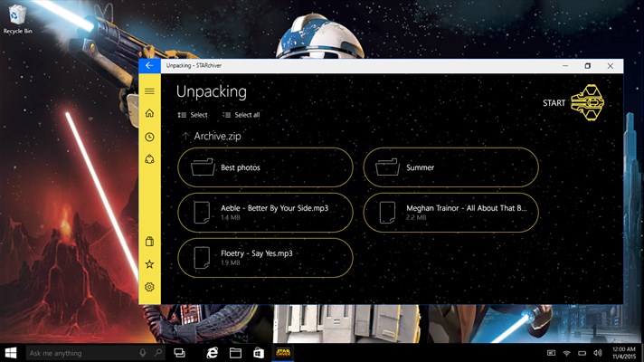
Task: Open Task View on taskbar
Action: tap(179, 353)
